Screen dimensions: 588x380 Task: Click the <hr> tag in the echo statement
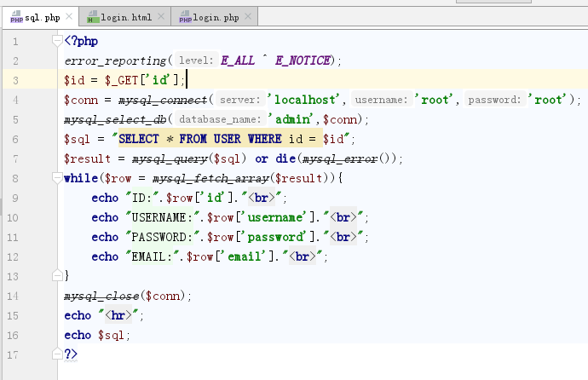tap(118, 315)
